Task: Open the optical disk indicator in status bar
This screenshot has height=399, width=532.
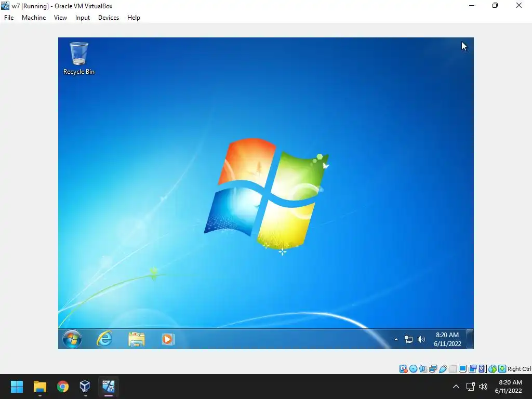Action: click(x=413, y=369)
